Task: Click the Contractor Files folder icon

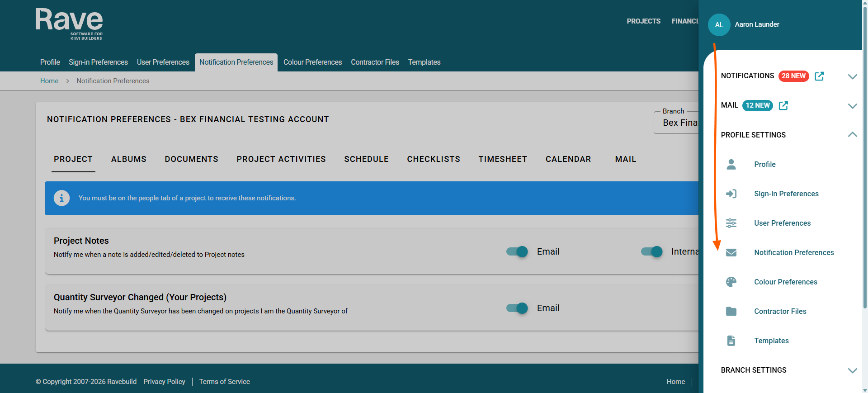Action: pos(731,311)
